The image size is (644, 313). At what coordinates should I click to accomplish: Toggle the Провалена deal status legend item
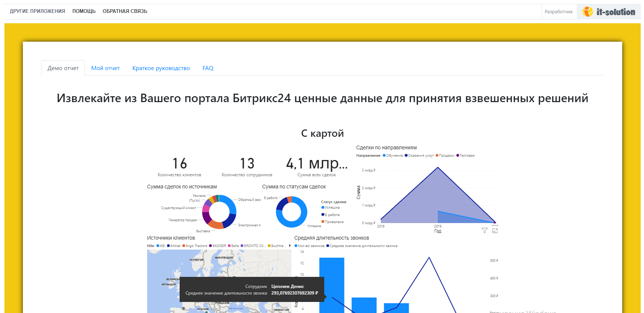point(334,222)
